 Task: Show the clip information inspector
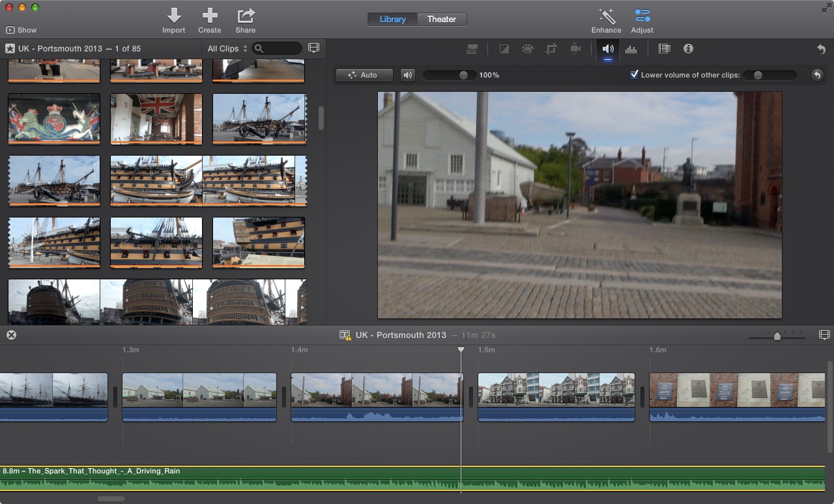click(688, 49)
